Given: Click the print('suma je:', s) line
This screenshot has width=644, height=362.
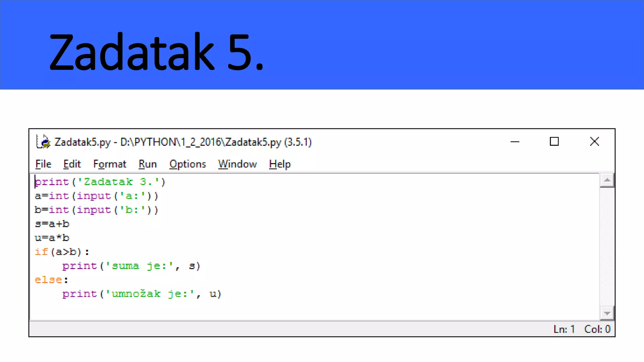Looking at the screenshot, I should click(x=131, y=266).
